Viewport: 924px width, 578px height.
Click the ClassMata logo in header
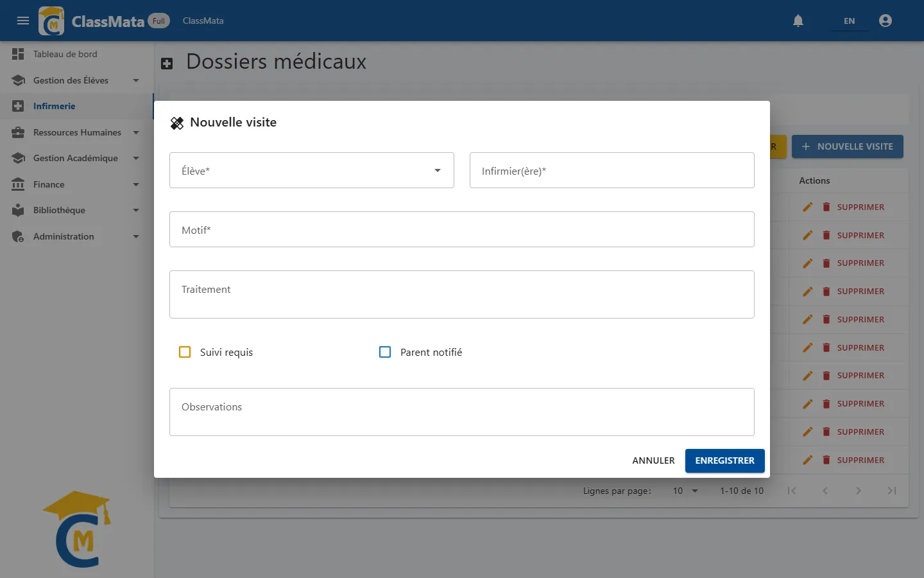[x=51, y=21]
